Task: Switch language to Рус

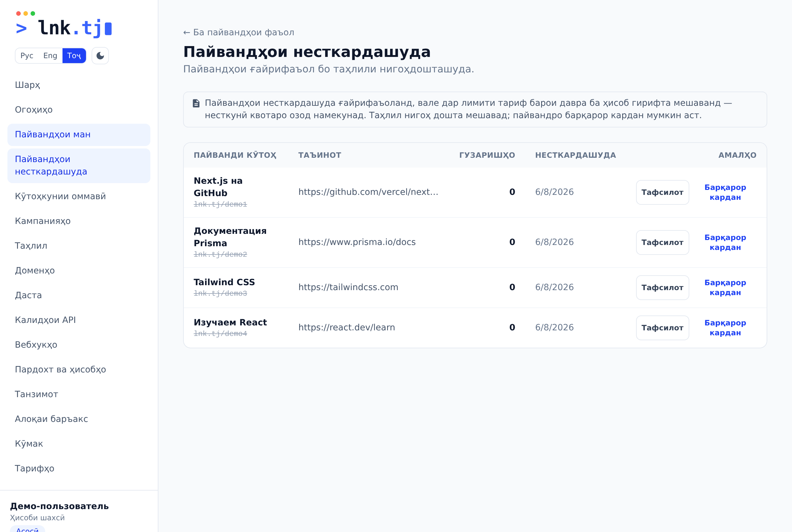Action: coord(27,56)
